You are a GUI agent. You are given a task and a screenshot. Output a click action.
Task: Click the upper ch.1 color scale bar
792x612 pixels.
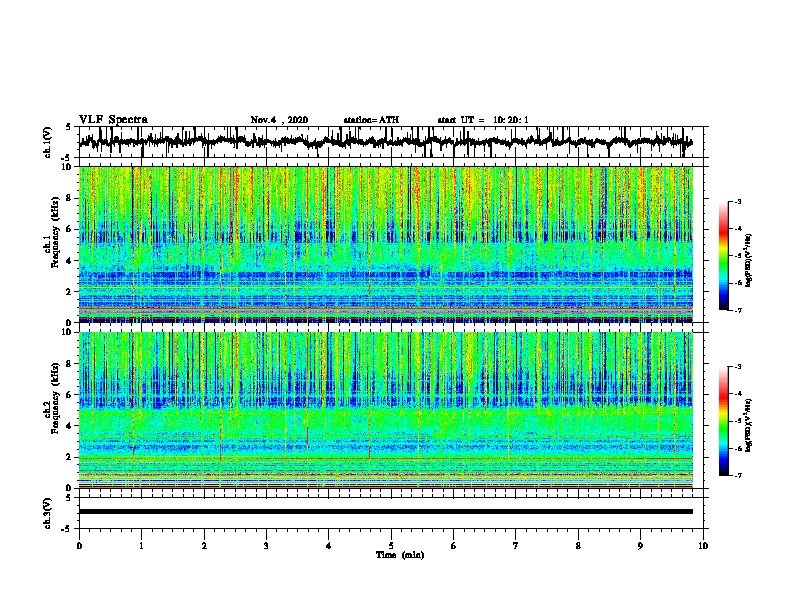724,256
